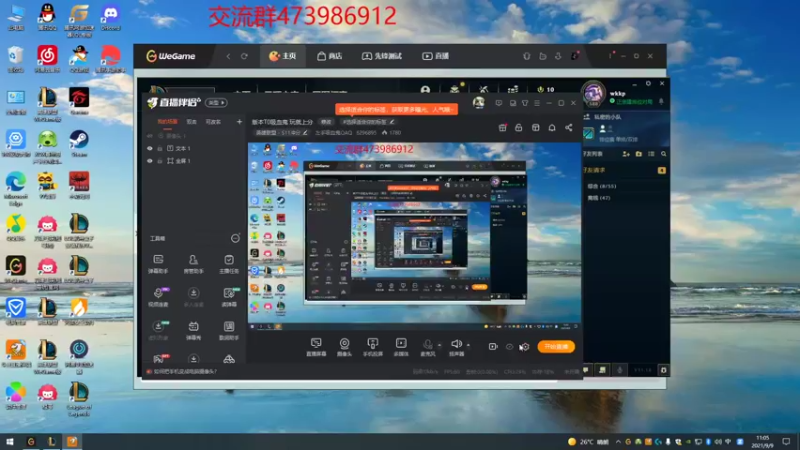The width and height of the screenshot is (800, 450).
Task: Start recording with the record icon
Action: tap(492, 346)
